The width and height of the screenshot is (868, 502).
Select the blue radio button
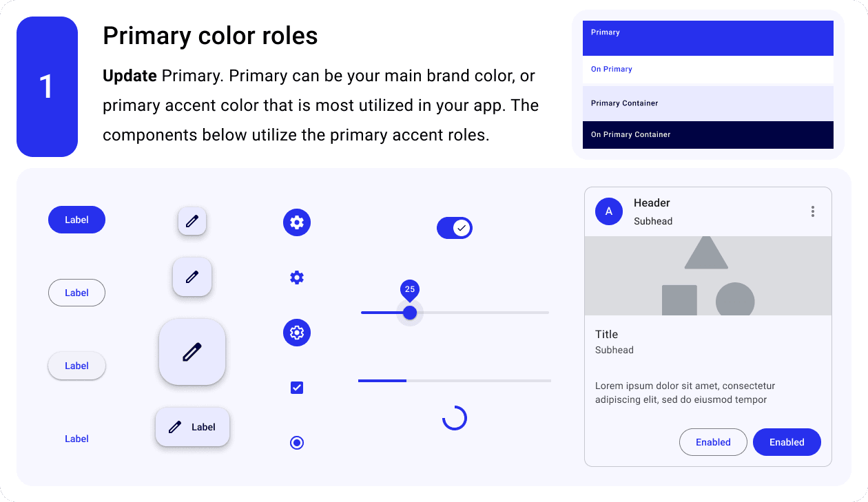297,443
